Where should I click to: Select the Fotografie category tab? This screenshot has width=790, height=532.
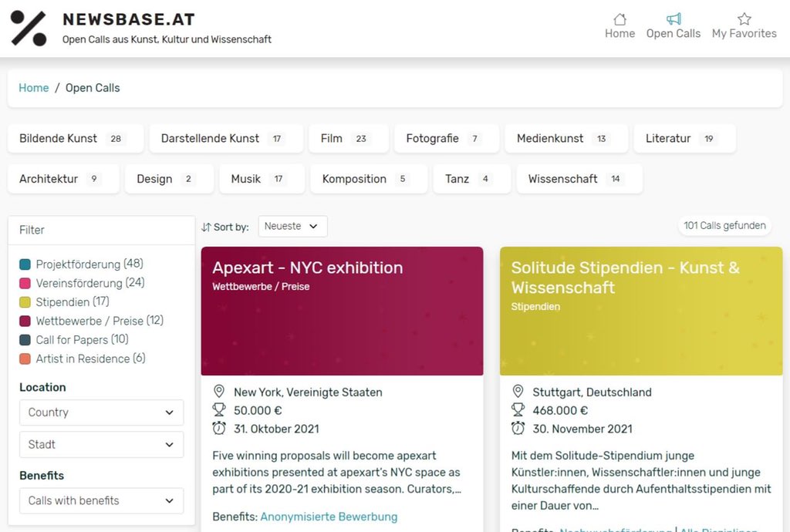pos(447,139)
